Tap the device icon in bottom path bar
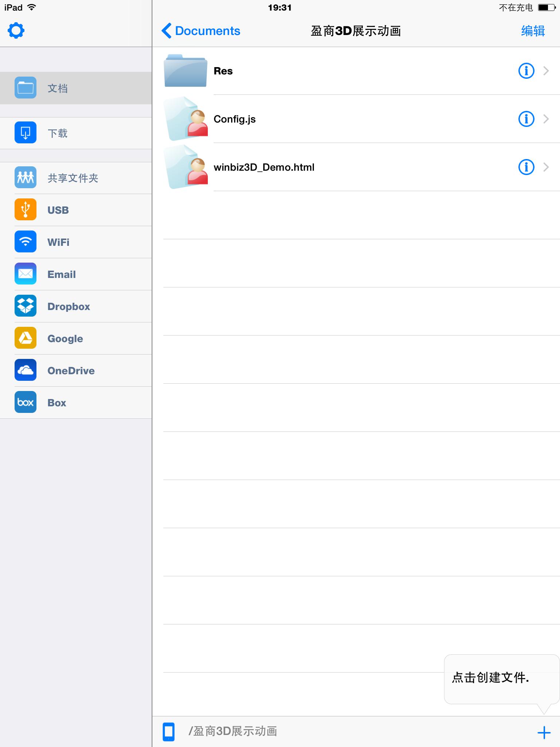560x747 pixels. [x=168, y=731]
